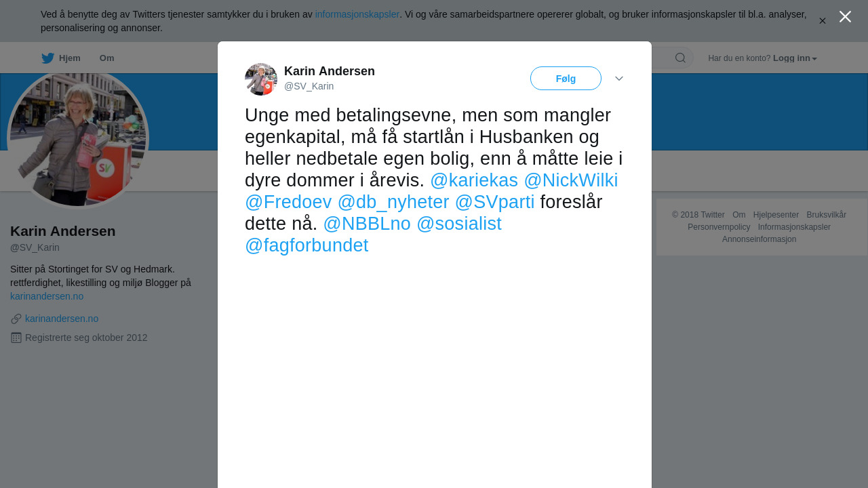
Task: Open the large profile photo
Action: [x=78, y=138]
